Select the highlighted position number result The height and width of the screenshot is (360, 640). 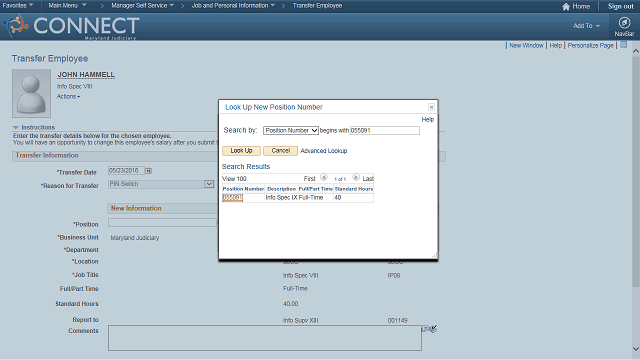[x=232, y=198]
